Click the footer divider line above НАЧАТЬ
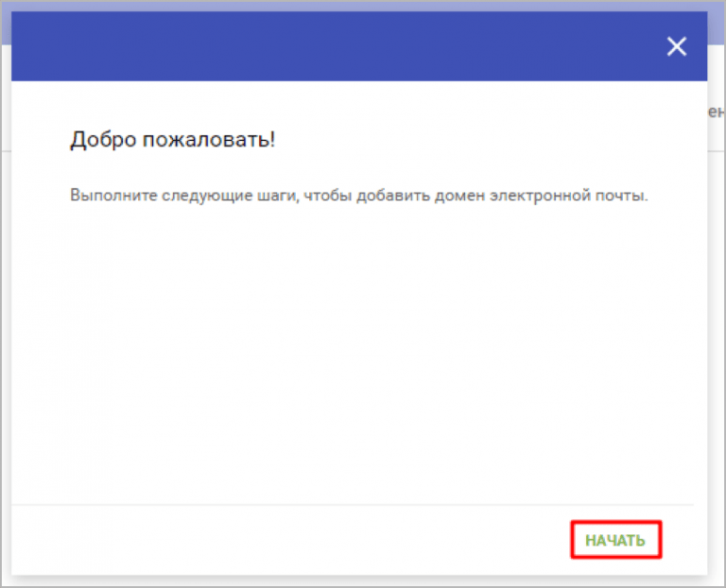The width and height of the screenshot is (726, 588). pyautogui.click(x=353, y=504)
